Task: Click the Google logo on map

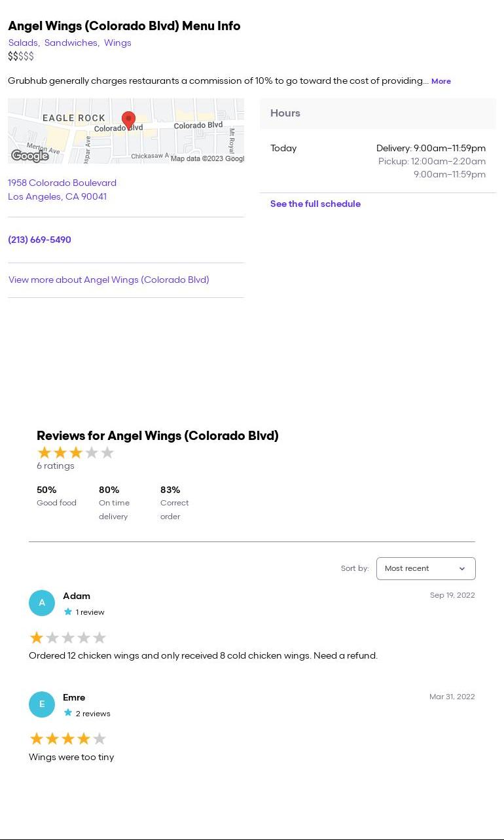Action: click(x=30, y=156)
